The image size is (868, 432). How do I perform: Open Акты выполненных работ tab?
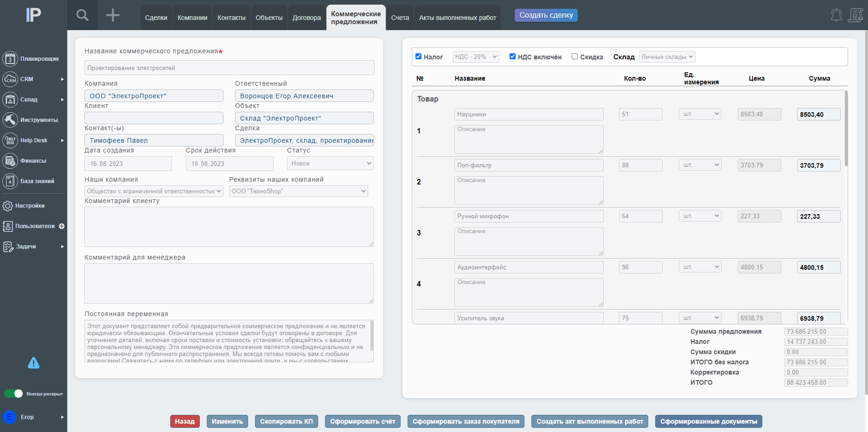coord(458,17)
